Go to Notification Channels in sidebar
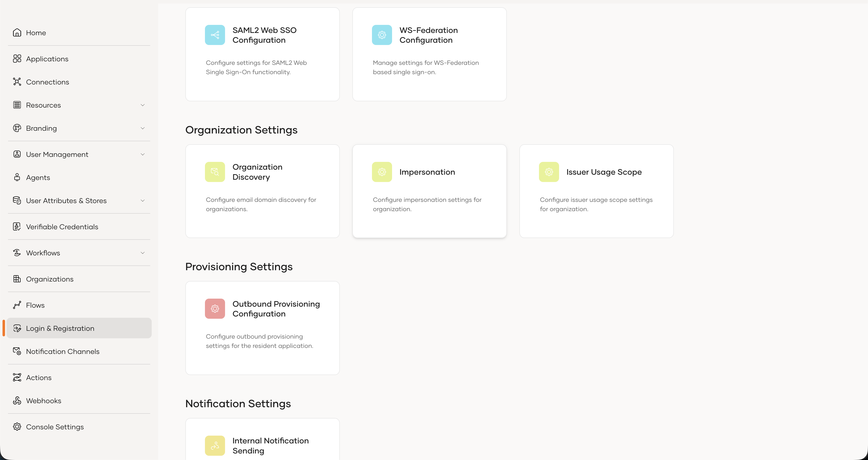The image size is (868, 460). click(63, 351)
